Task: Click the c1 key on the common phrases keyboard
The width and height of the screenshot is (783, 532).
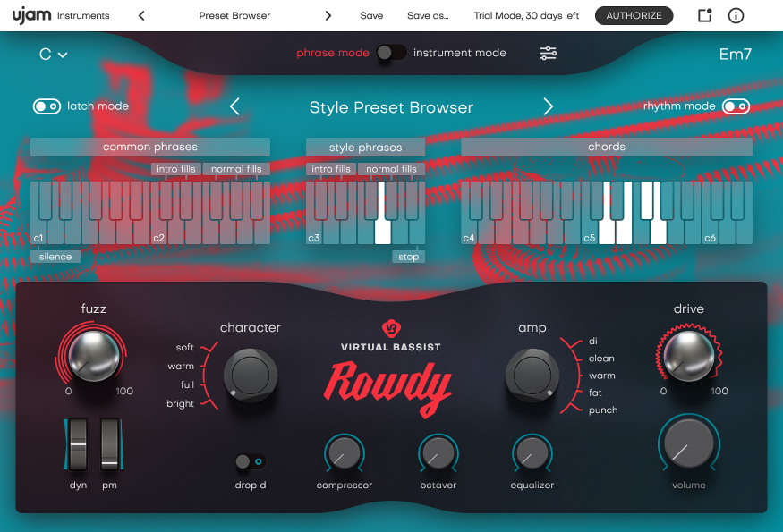Action: (38, 232)
